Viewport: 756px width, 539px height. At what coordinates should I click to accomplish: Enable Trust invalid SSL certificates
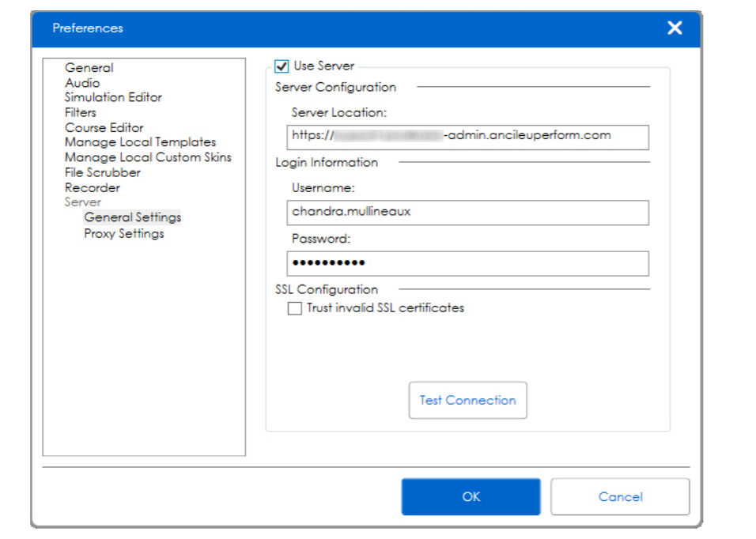tap(295, 308)
